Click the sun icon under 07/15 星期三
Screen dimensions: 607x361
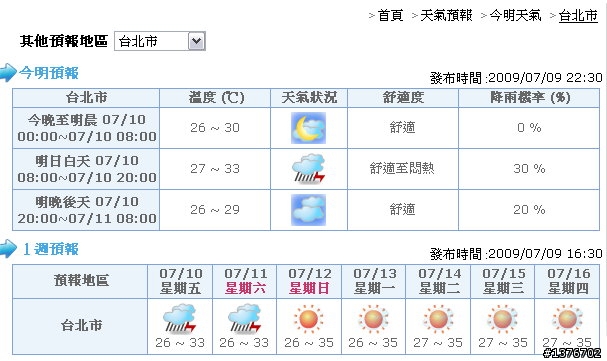pyautogui.click(x=502, y=319)
